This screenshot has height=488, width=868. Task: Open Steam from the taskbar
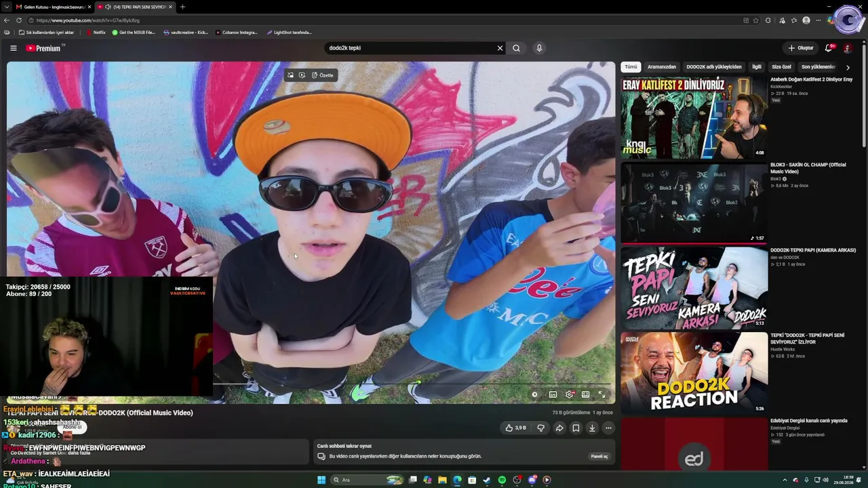click(x=487, y=480)
